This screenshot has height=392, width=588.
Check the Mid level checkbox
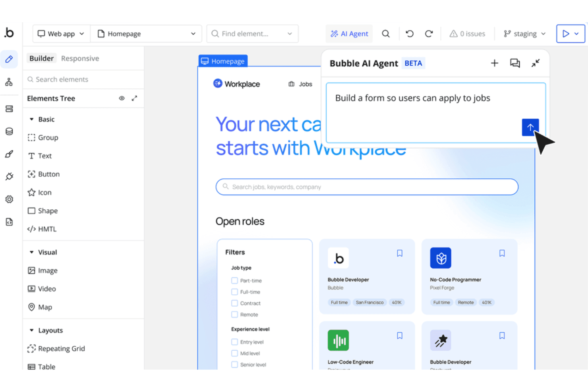click(x=234, y=353)
